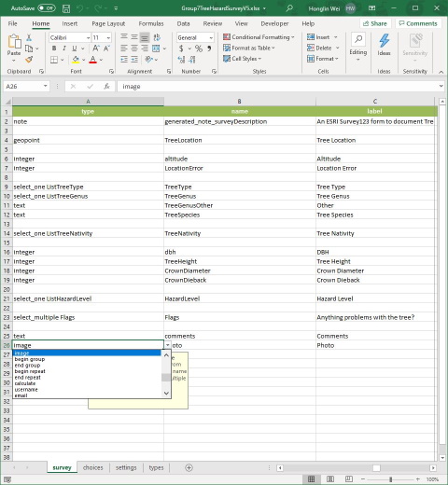This screenshot has height=485, width=448.
Task: Apply the yellow Fill Color bucket
Action: [x=76, y=60]
